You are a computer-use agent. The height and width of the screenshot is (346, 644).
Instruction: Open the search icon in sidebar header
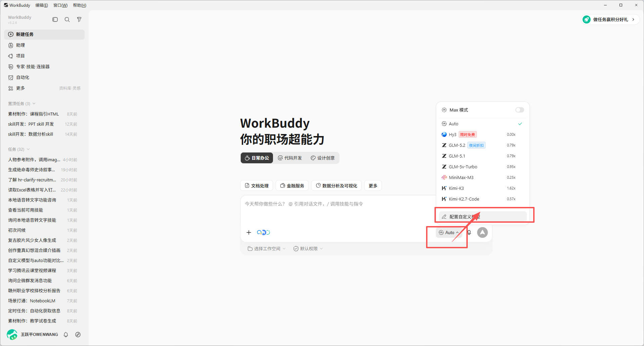[x=67, y=19]
